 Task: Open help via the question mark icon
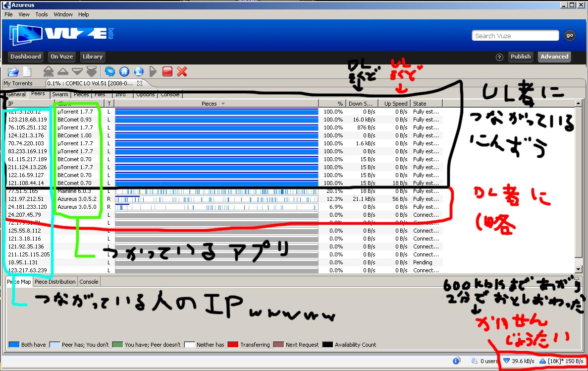pos(499,57)
